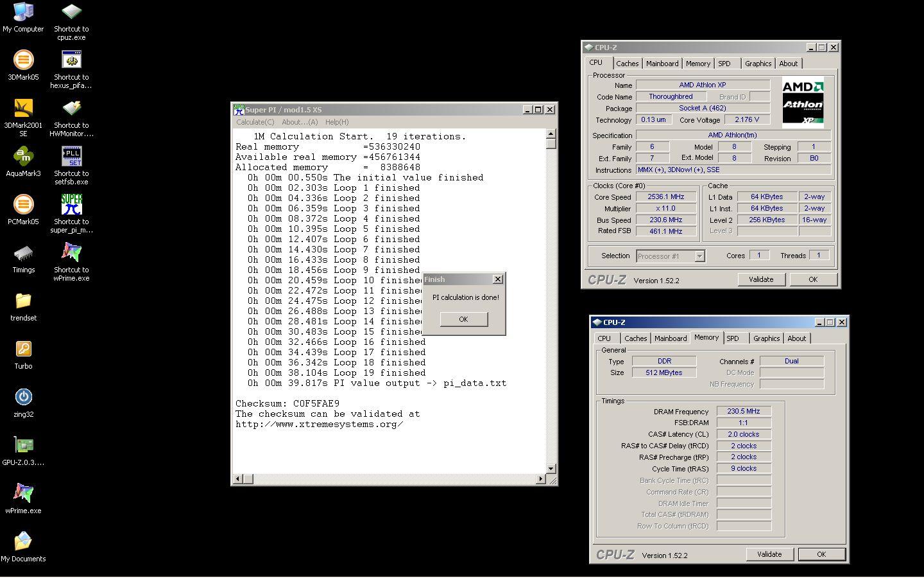Switch to Memory tab in upper CPU-Z
The height and width of the screenshot is (578, 924).
[x=698, y=64]
